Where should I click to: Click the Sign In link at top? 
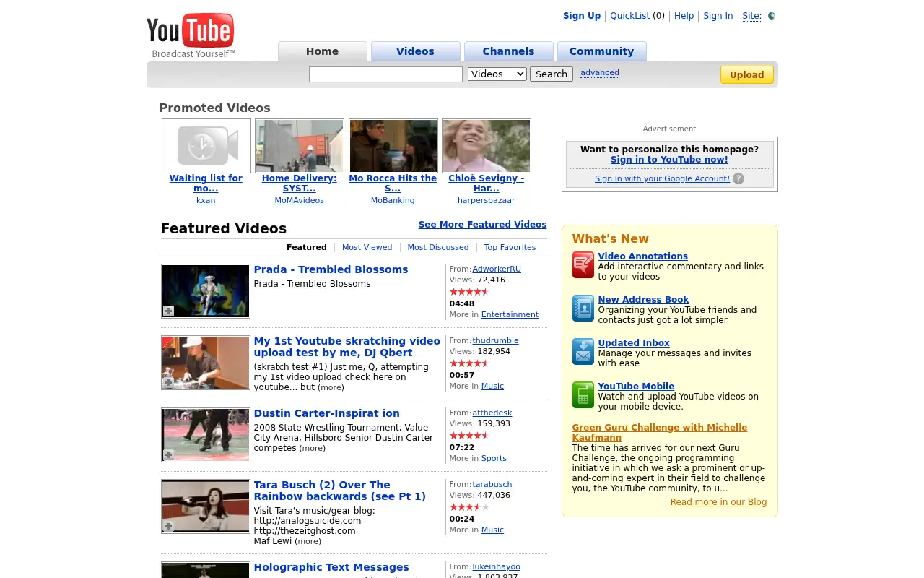[718, 16]
